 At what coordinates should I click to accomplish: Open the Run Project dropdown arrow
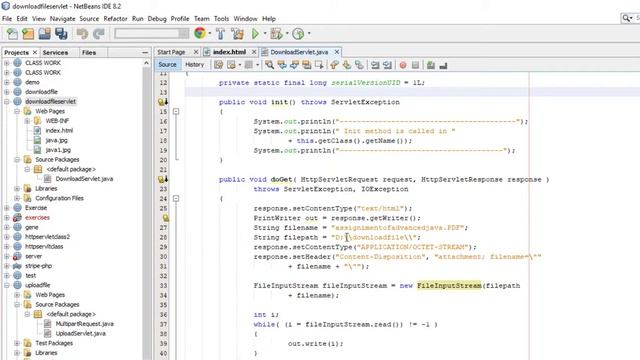pyautogui.click(x=264, y=33)
